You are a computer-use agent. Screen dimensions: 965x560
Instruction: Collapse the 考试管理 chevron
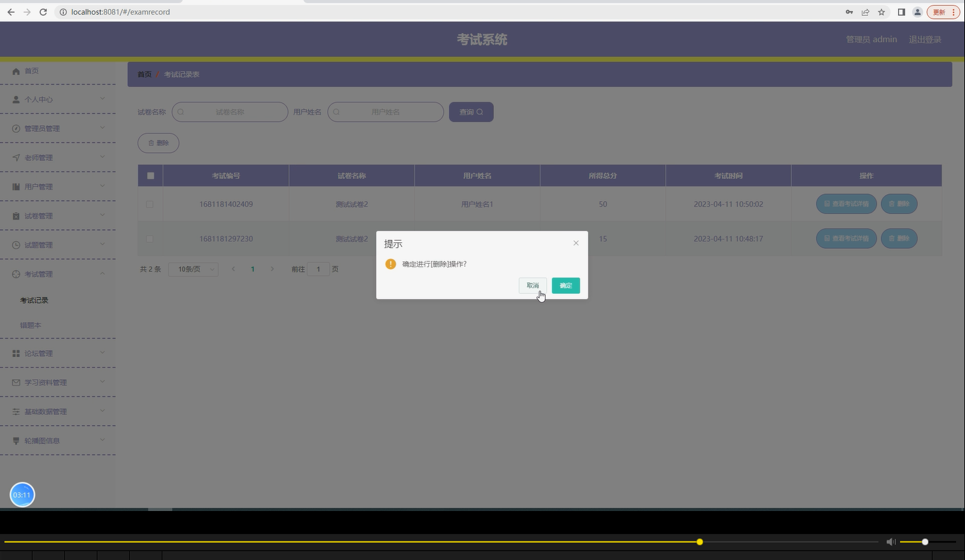coord(102,274)
